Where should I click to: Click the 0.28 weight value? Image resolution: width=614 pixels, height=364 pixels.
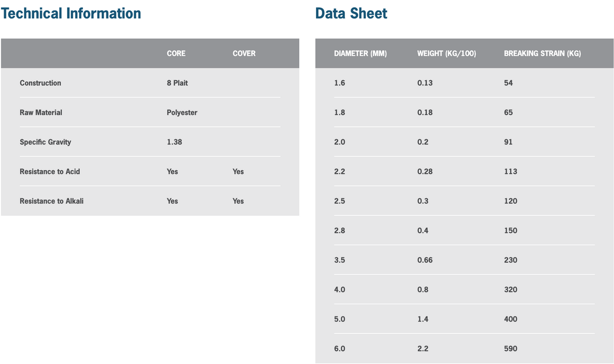click(425, 172)
